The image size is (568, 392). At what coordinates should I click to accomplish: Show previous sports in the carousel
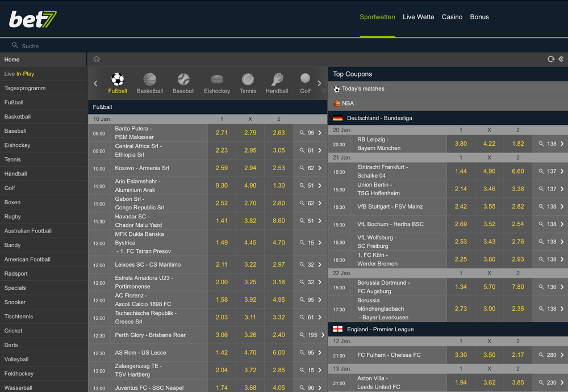[95, 83]
